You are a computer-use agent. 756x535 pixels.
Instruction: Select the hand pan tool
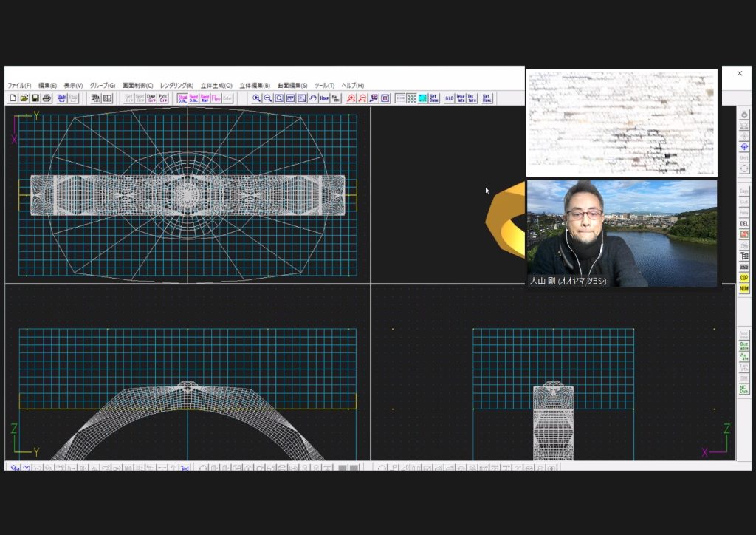tap(313, 98)
